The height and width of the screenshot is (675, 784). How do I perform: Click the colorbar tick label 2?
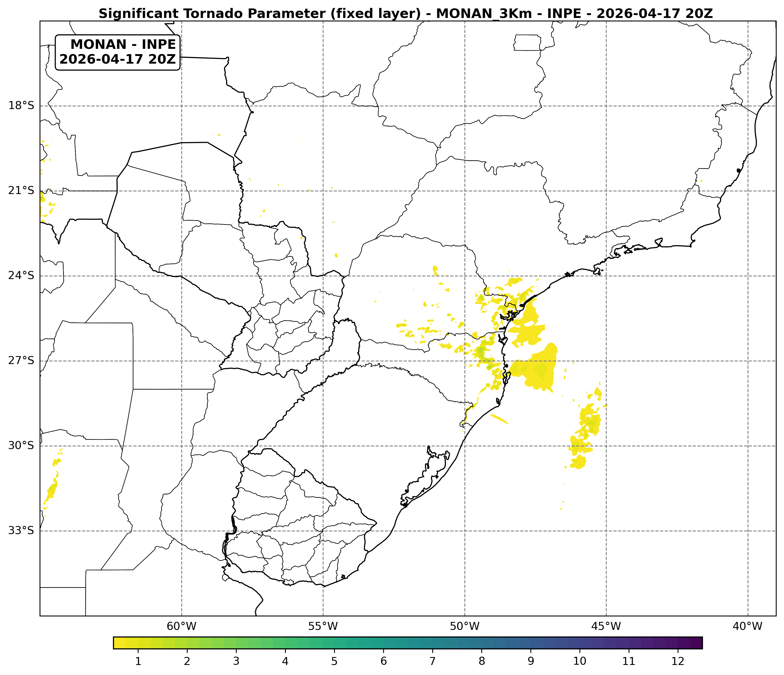click(187, 661)
